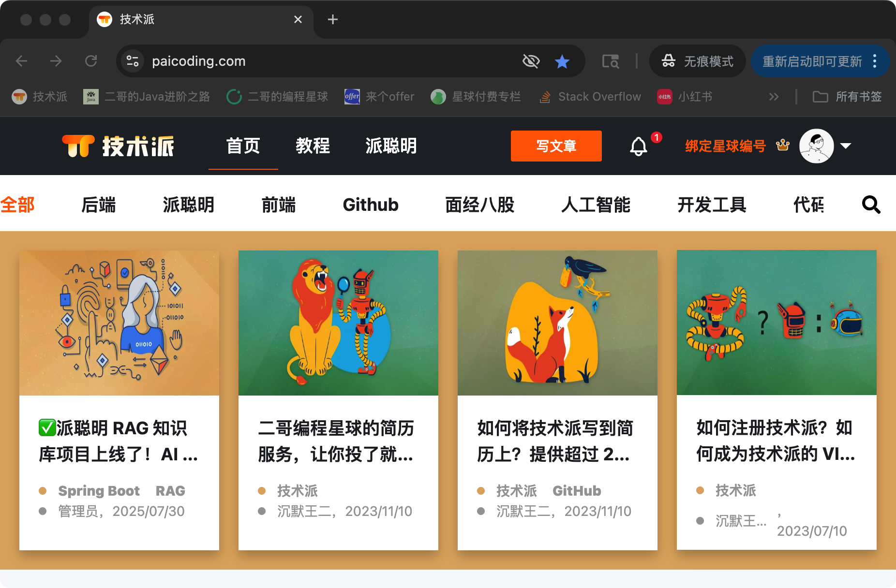
Task: Open the Stack Overflow bookmark
Action: tap(590, 97)
